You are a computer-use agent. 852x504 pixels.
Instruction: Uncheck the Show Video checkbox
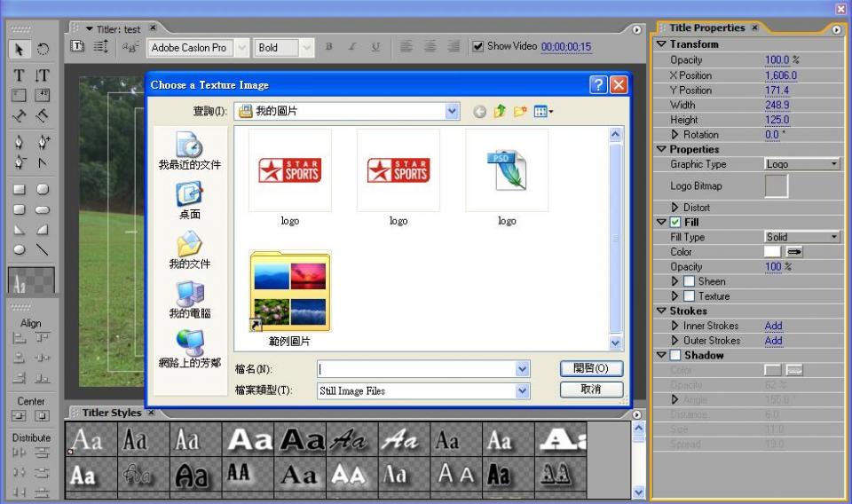(x=478, y=46)
